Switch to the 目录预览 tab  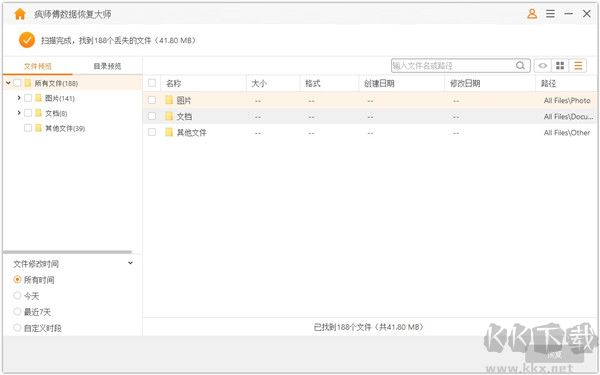coord(108,66)
